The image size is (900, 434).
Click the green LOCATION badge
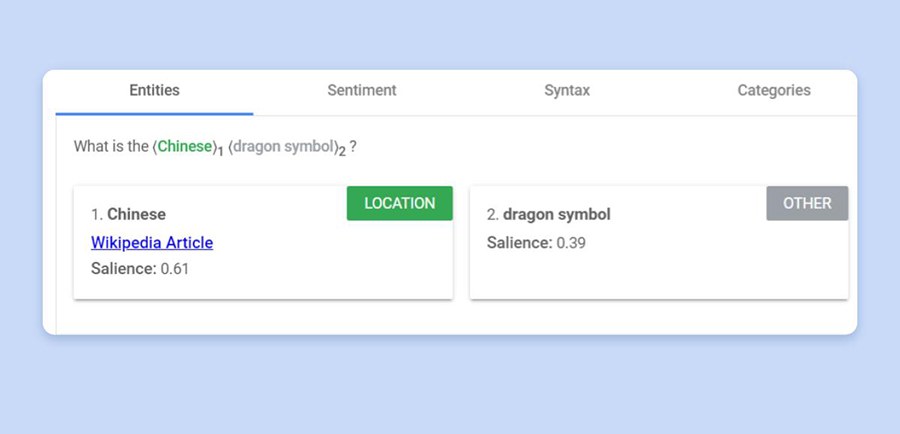pyautogui.click(x=399, y=203)
